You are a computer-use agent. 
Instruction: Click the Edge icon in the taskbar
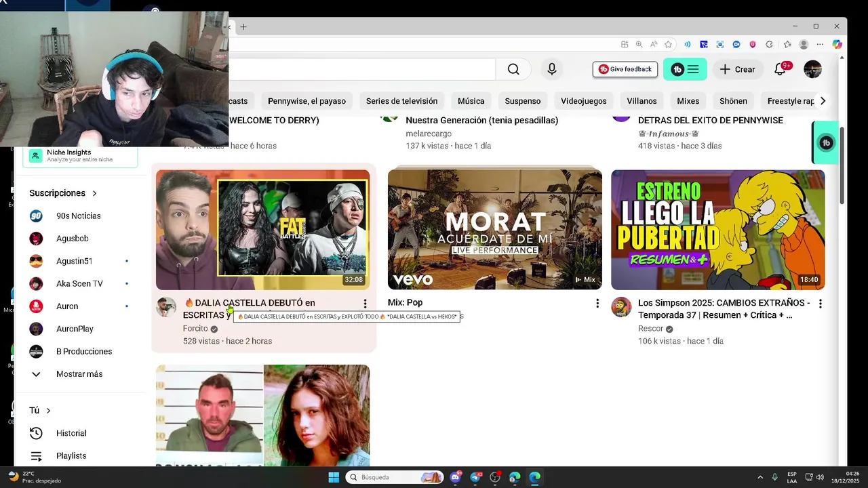click(x=534, y=477)
